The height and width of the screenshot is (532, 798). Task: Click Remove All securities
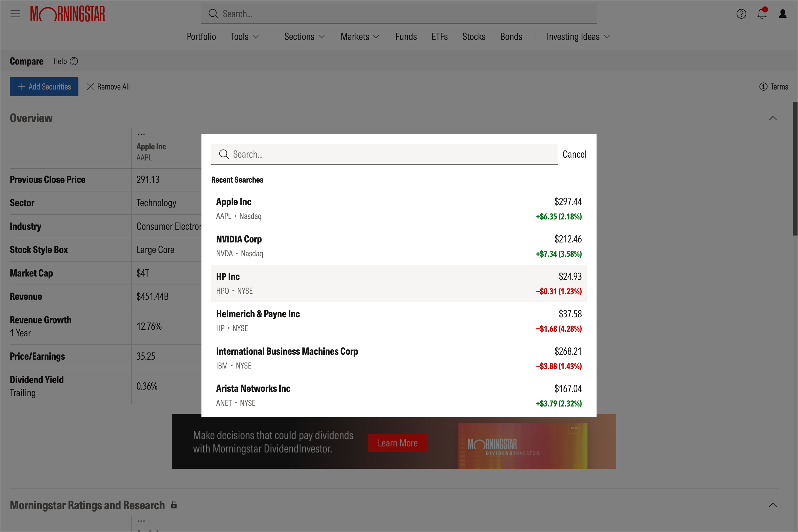click(108, 87)
